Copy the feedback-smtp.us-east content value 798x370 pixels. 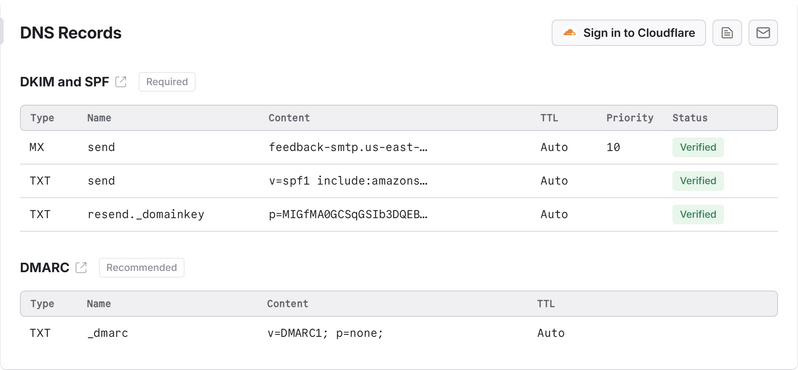click(x=348, y=148)
